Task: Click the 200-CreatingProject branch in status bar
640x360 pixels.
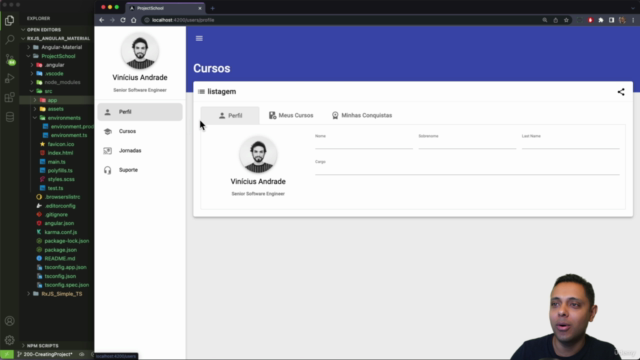Action: tap(45, 354)
